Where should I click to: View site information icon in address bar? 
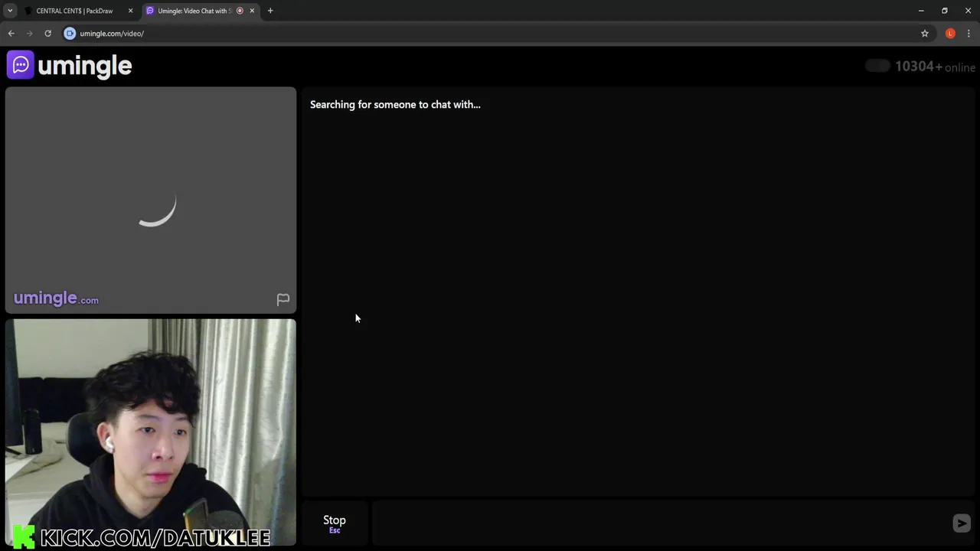pyautogui.click(x=70, y=34)
